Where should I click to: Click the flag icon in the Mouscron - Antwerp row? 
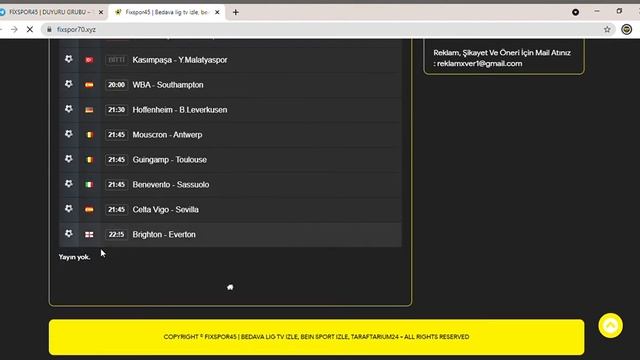point(89,135)
